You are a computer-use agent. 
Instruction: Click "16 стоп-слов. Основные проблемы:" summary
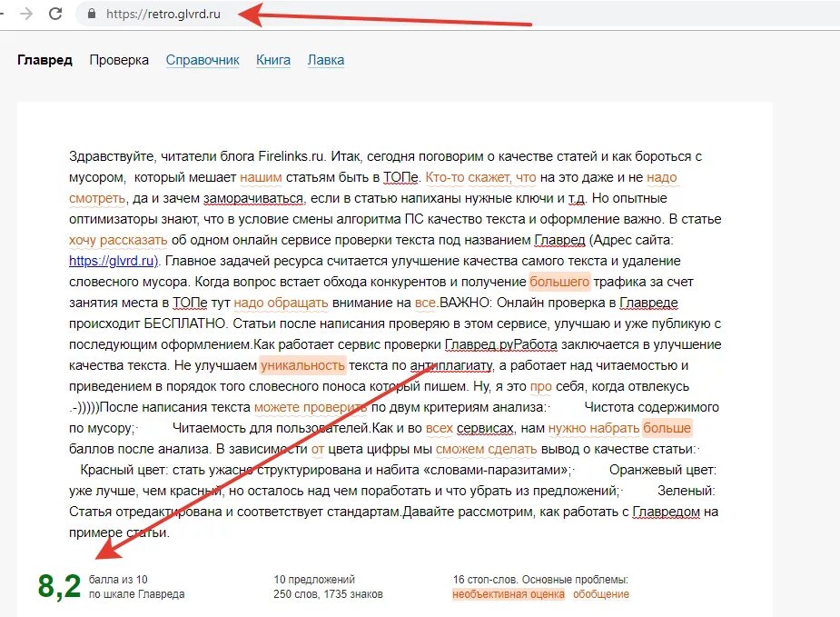pyautogui.click(x=540, y=580)
